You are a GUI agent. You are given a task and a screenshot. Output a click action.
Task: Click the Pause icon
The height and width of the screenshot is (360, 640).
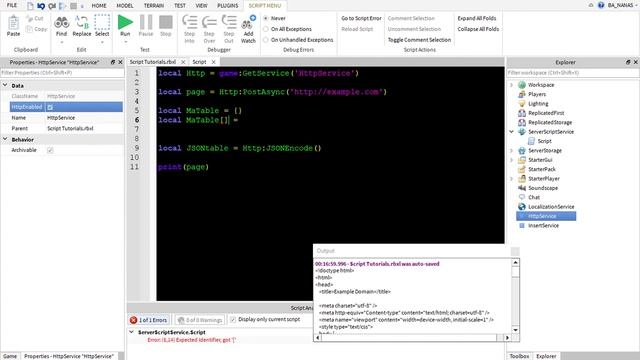146,22
